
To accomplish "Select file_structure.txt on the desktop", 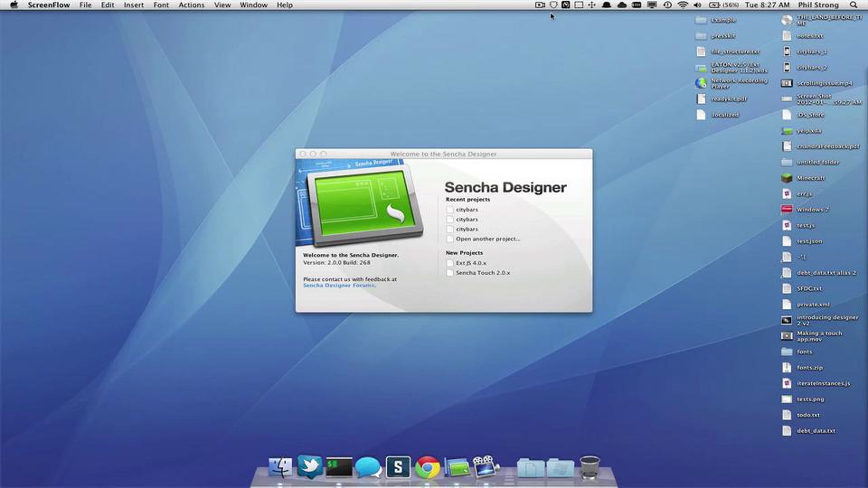I will pos(701,51).
